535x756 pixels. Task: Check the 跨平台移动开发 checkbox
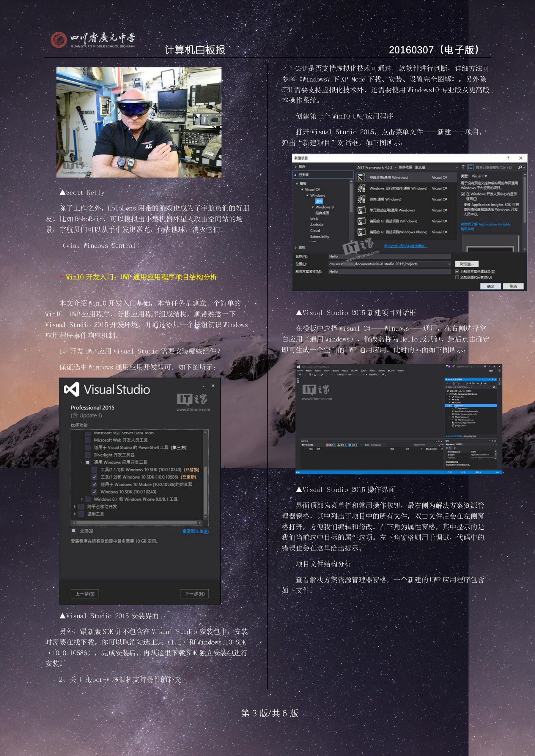point(81,506)
